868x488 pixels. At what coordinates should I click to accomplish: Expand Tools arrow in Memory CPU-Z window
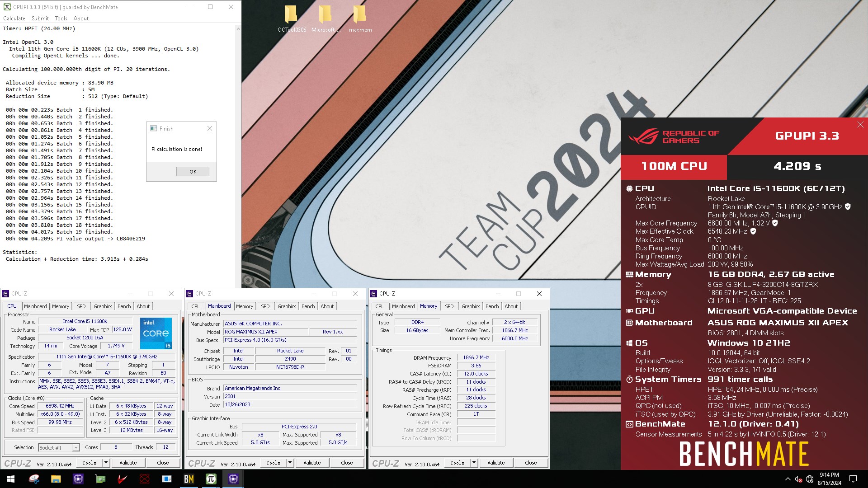[474, 462]
